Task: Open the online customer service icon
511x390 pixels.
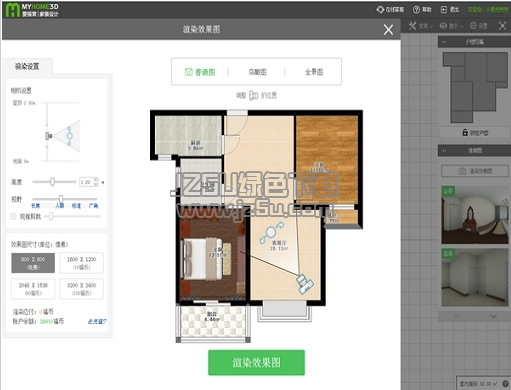Action: tap(380, 10)
